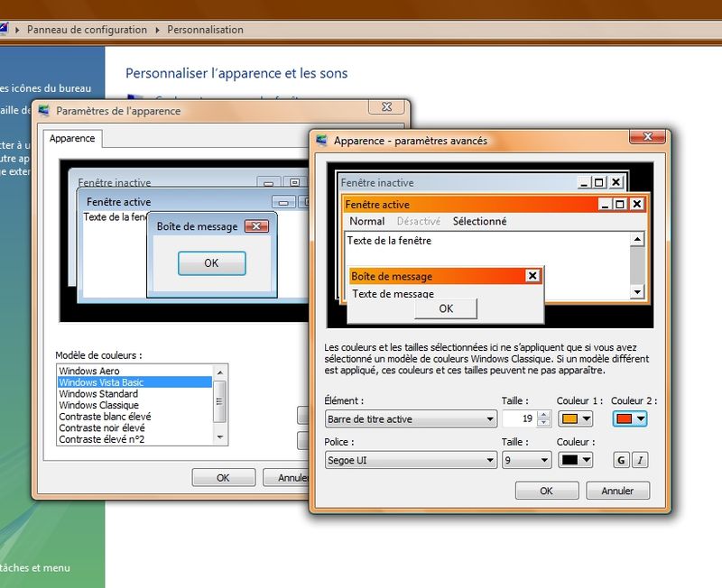This screenshot has height=588, width=722.
Task: Click the preview scrollbar up arrow
Action: [x=637, y=239]
